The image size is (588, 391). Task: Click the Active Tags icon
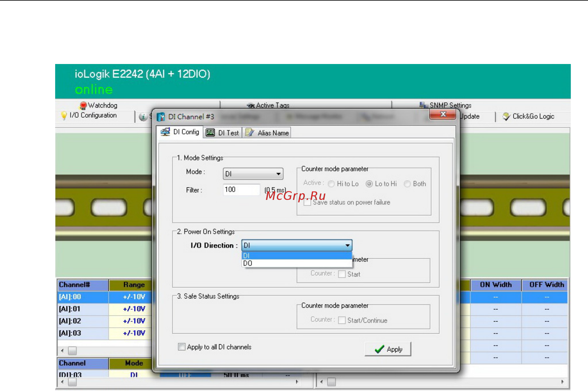(x=250, y=105)
